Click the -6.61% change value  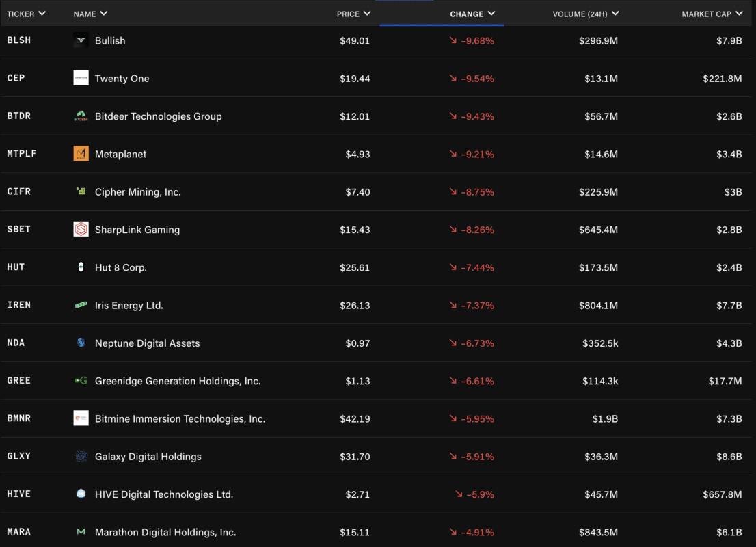477,381
